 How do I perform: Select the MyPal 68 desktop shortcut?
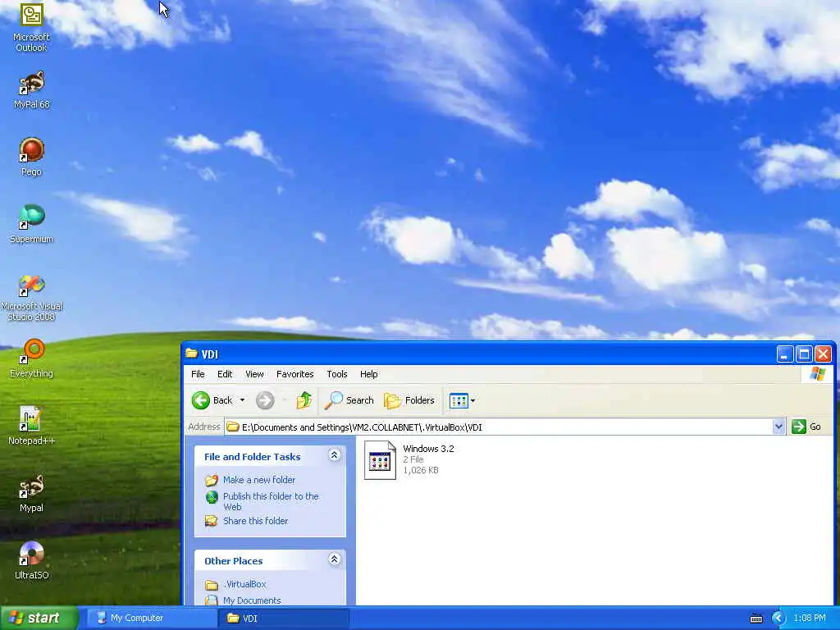31,90
